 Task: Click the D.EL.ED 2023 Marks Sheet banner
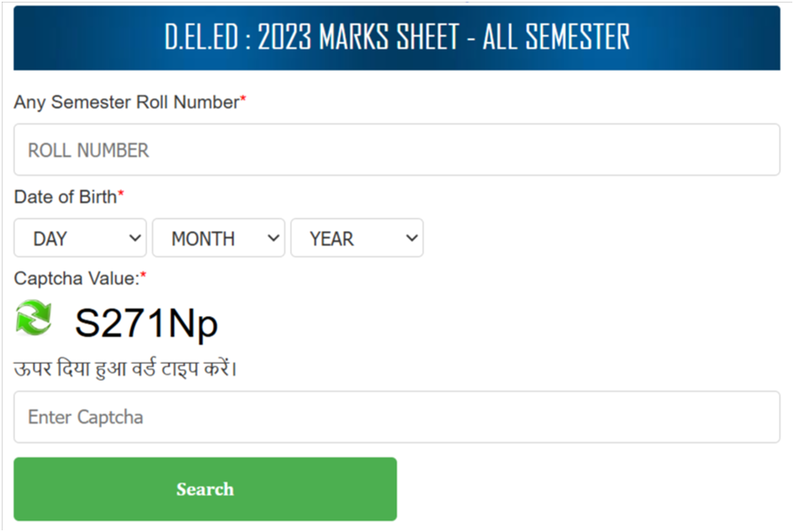[396, 38]
